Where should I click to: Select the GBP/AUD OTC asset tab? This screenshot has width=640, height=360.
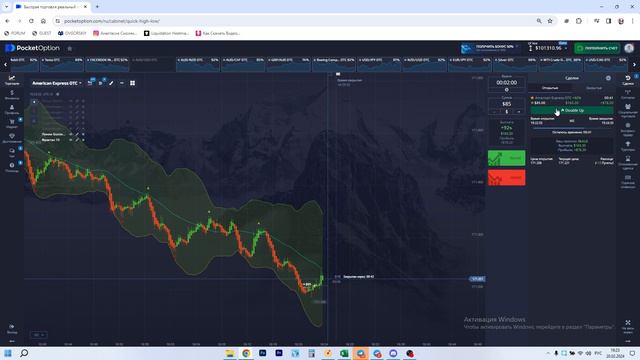coord(288,64)
